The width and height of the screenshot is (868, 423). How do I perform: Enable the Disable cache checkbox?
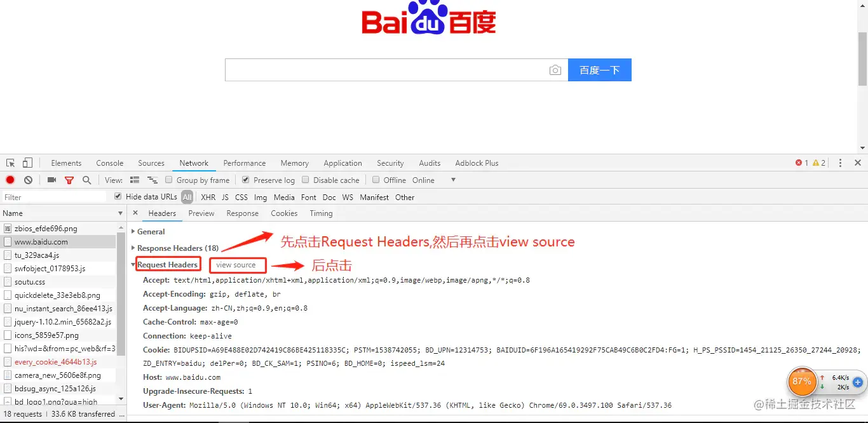point(306,180)
